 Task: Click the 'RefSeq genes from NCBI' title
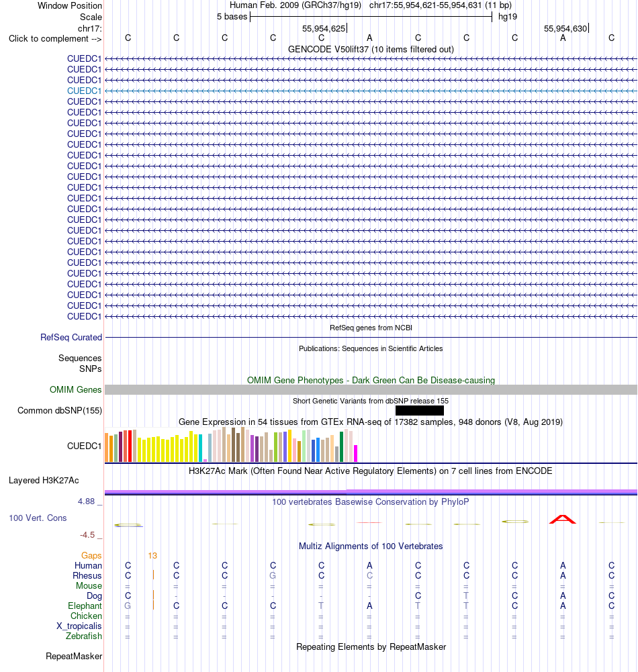coord(371,328)
